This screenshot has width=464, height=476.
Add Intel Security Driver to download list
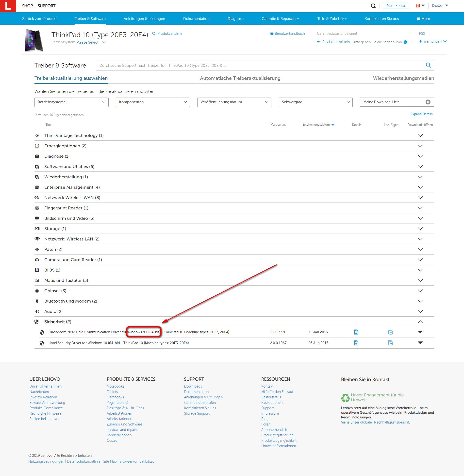coord(390,343)
